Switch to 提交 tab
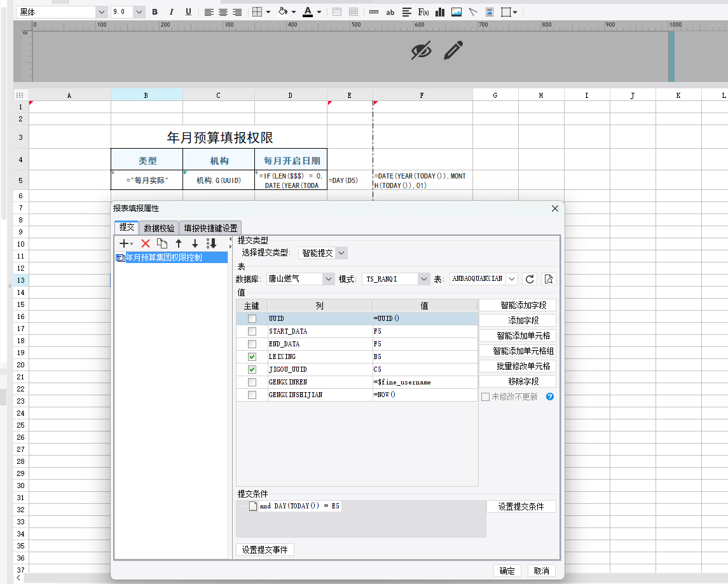Screen dimensions: 728x584 127,227
